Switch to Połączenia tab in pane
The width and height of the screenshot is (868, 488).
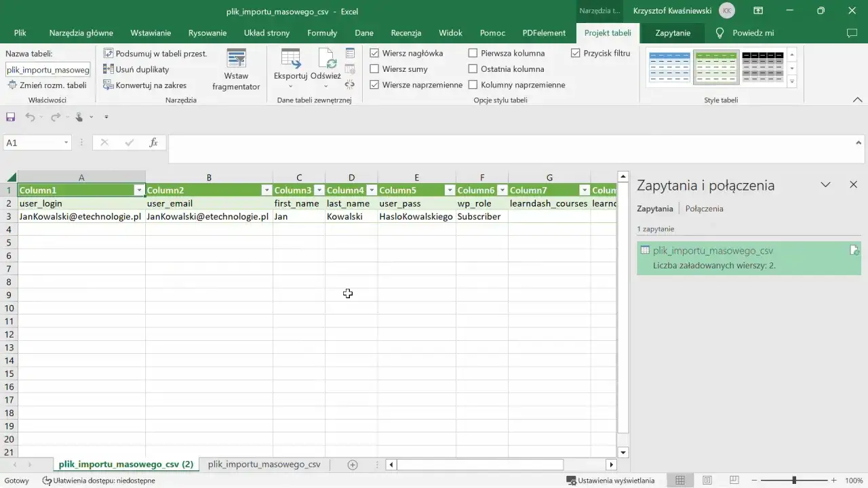point(704,209)
